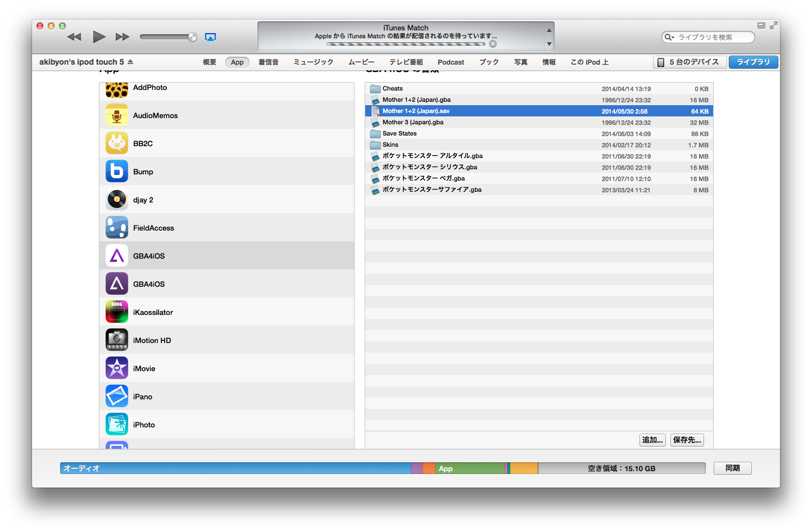Select the djay 2 vinyl icon
This screenshot has height=532, width=812.
click(x=117, y=200)
